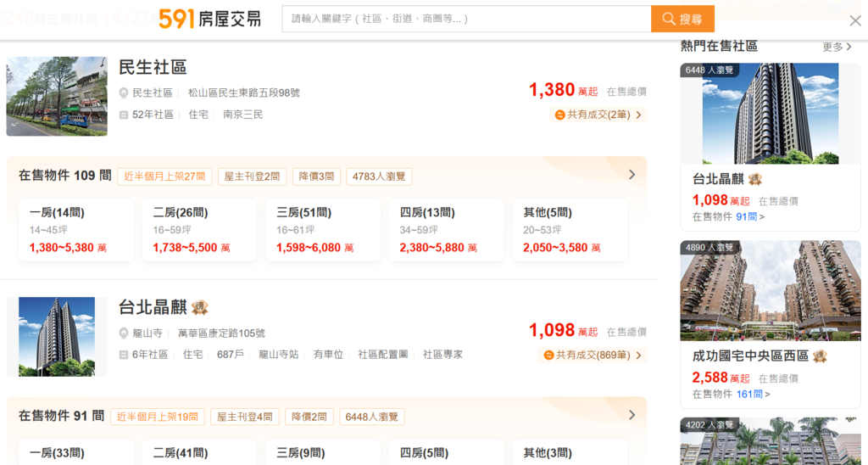868x465 pixels.
Task: Click the orange 搜尋 search button
Action: click(682, 19)
